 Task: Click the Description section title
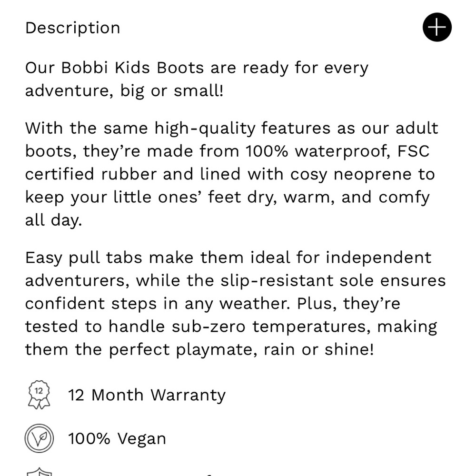(x=72, y=27)
